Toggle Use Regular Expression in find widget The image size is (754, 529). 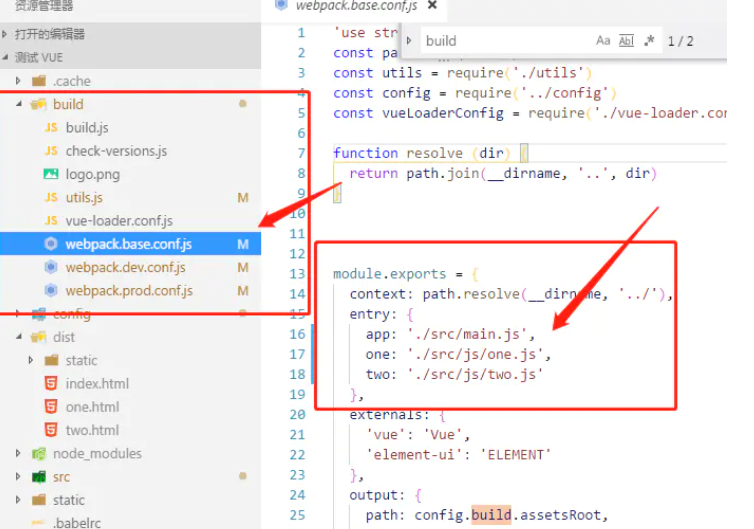point(649,41)
